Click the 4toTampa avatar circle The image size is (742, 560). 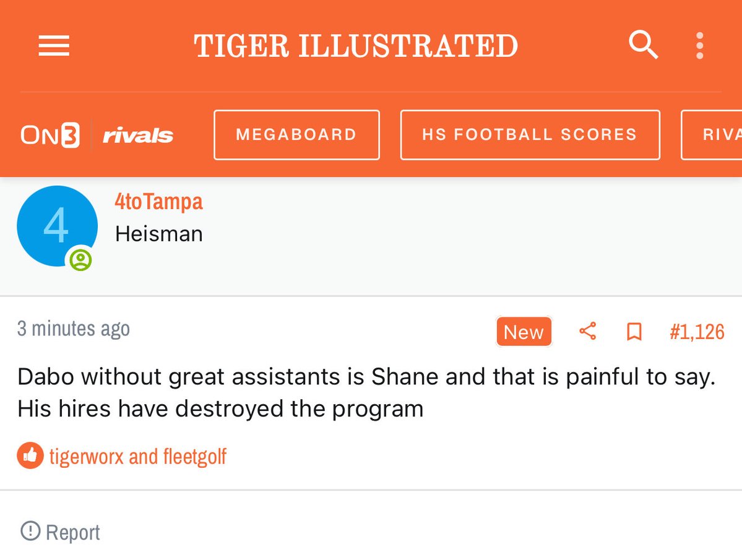click(57, 226)
